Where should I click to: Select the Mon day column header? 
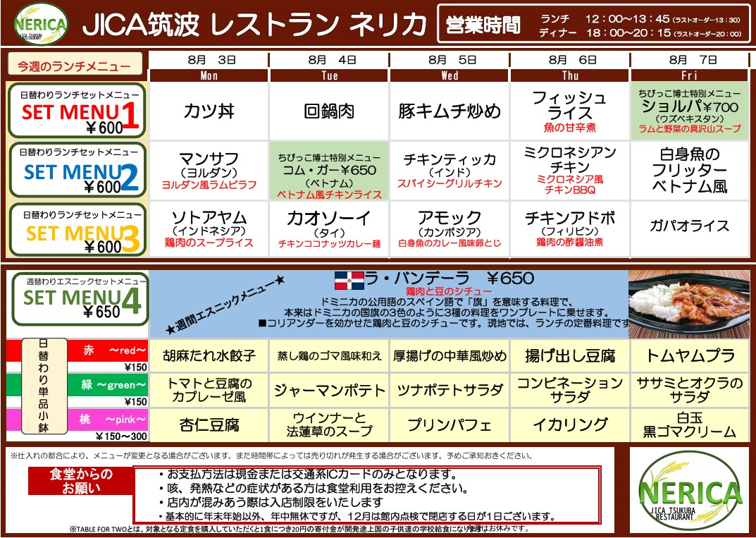(x=209, y=75)
